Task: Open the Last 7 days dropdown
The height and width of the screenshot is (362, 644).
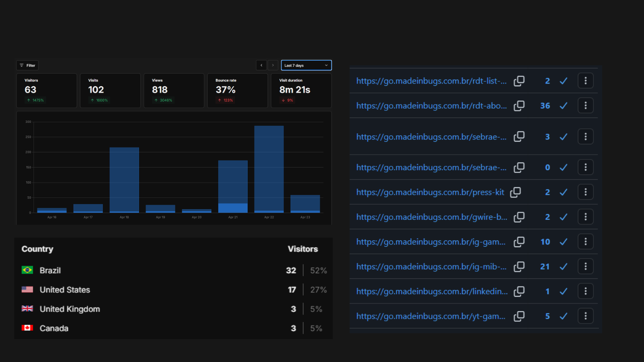Action: coord(306,65)
